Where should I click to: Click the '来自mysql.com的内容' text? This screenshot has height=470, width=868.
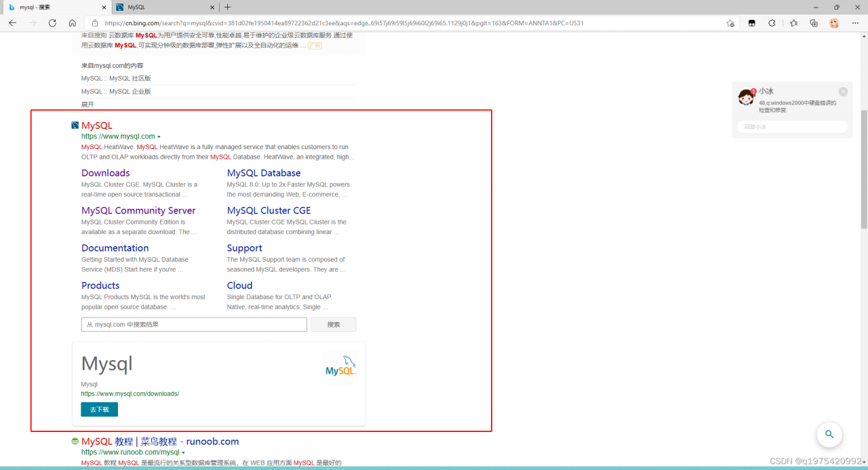pos(113,66)
